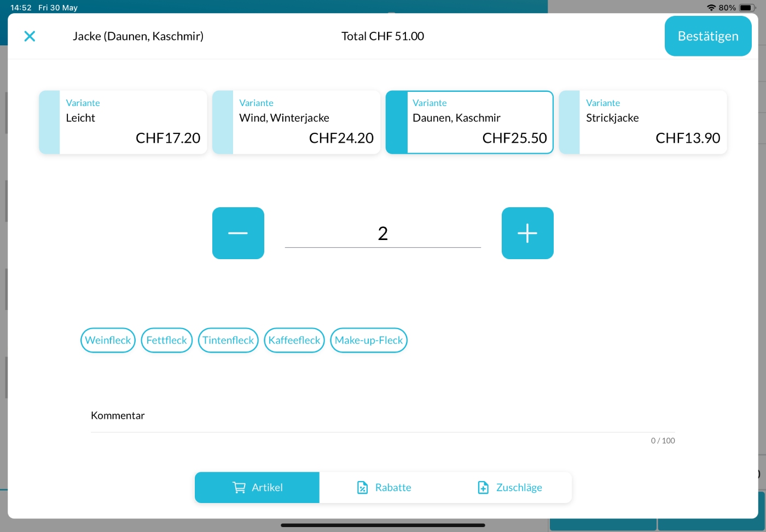The image size is (766, 532).
Task: Click the CHF17.20 price on Leicht
Action: pos(168,138)
